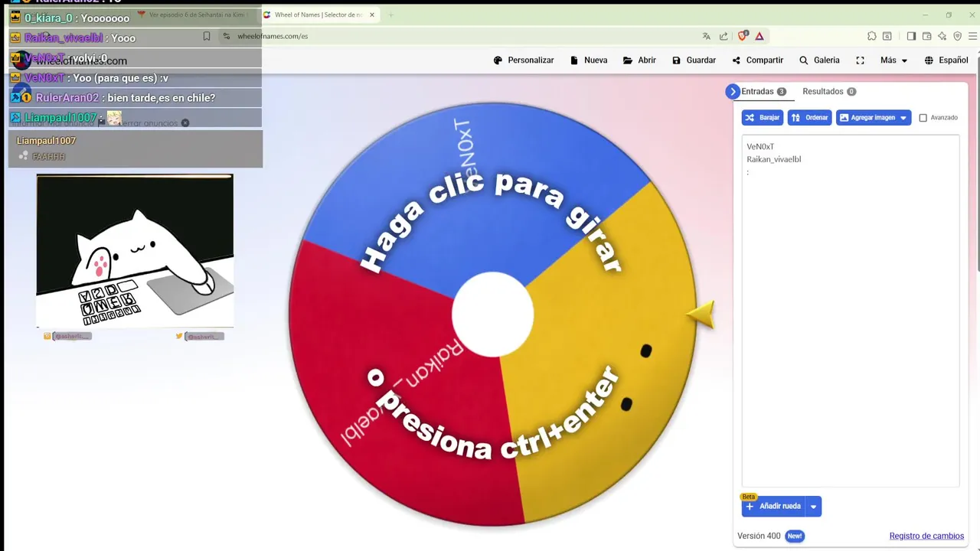Enable the Avanzado checkbox
Image resolution: width=980 pixels, height=551 pixels.
pos(923,118)
